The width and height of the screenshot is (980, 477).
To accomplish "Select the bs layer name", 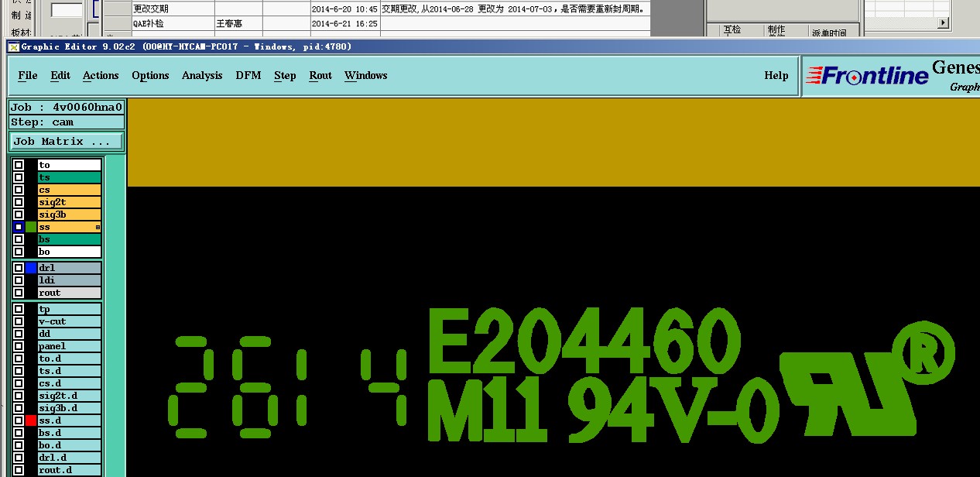I will click(70, 239).
